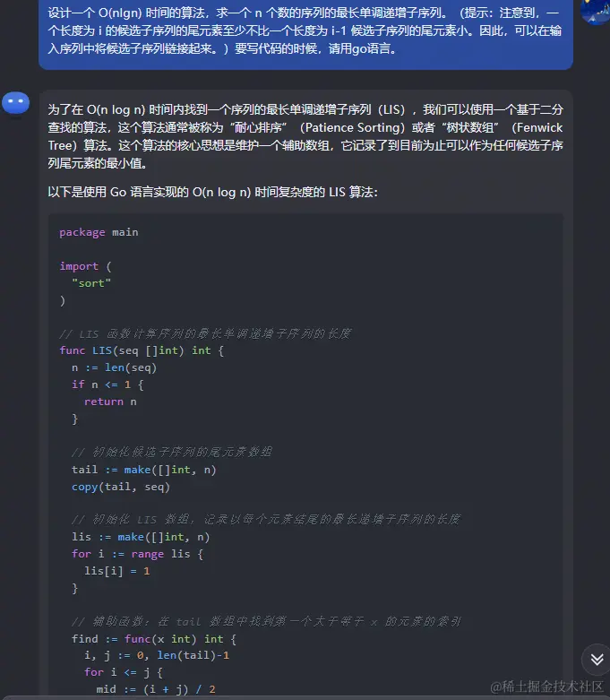
Task: Click the line "tail := make([]int, n)"
Action: tap(143, 470)
